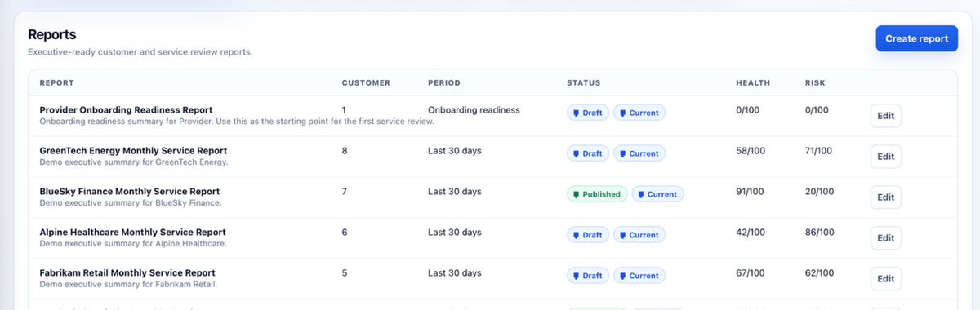Click the 86/100 risk score for Alpine
980x310 pixels.
(818, 232)
